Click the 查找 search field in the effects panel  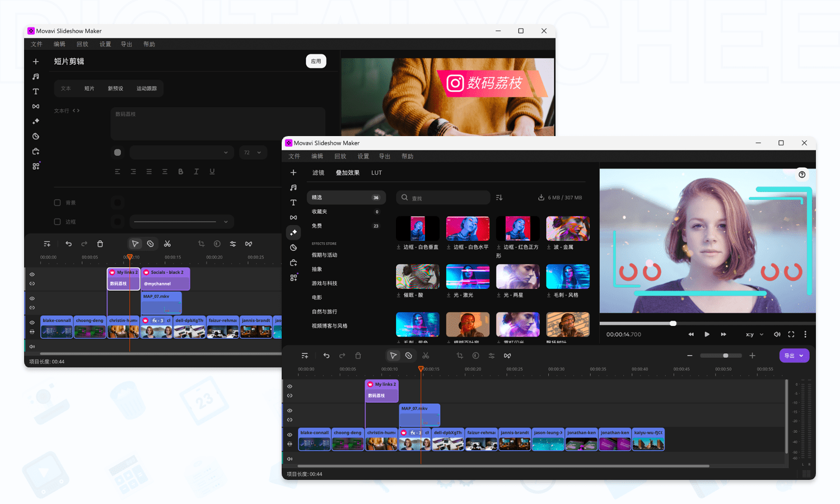[442, 197]
